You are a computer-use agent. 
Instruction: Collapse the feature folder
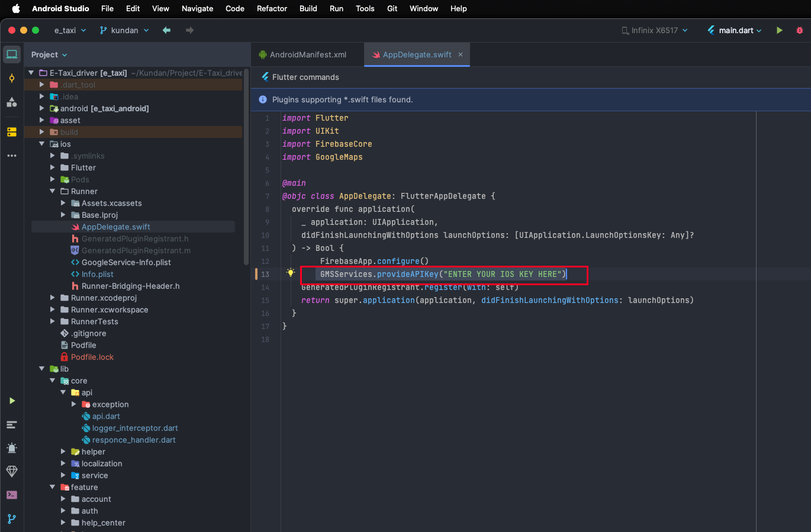point(52,487)
